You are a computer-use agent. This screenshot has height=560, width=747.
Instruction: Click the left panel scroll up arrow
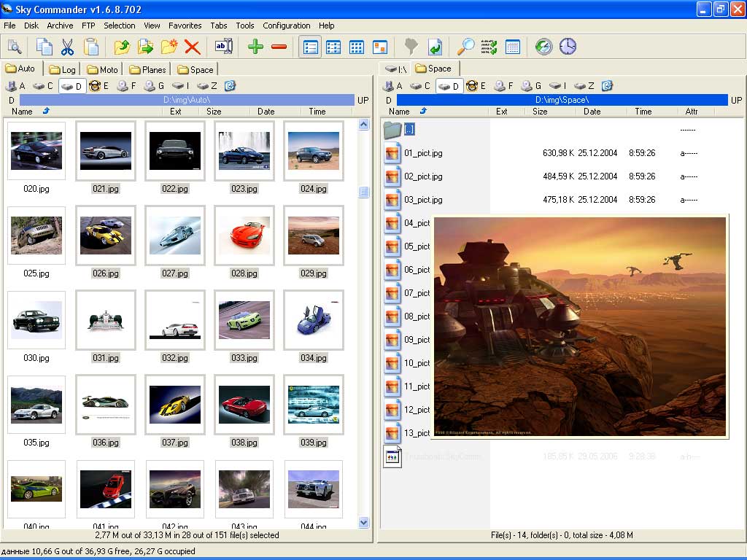pyautogui.click(x=364, y=125)
